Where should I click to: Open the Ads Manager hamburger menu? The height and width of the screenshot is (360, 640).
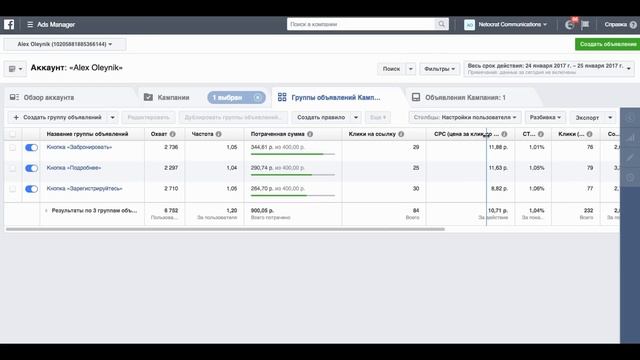click(x=30, y=24)
